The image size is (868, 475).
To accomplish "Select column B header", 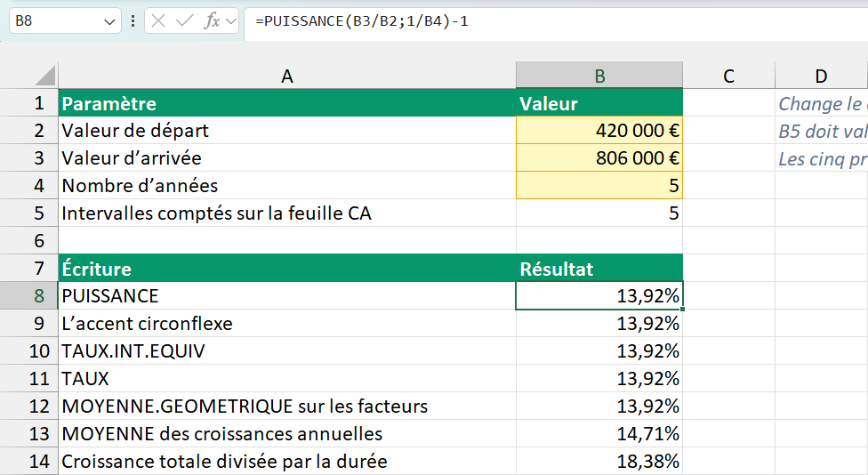I will [599, 76].
